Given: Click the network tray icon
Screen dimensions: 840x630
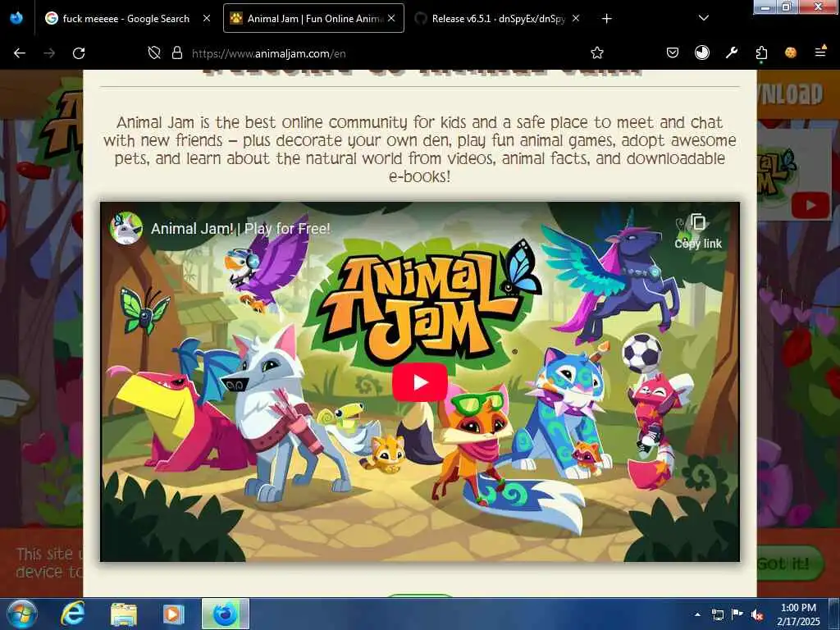Looking at the screenshot, I should 717,614.
